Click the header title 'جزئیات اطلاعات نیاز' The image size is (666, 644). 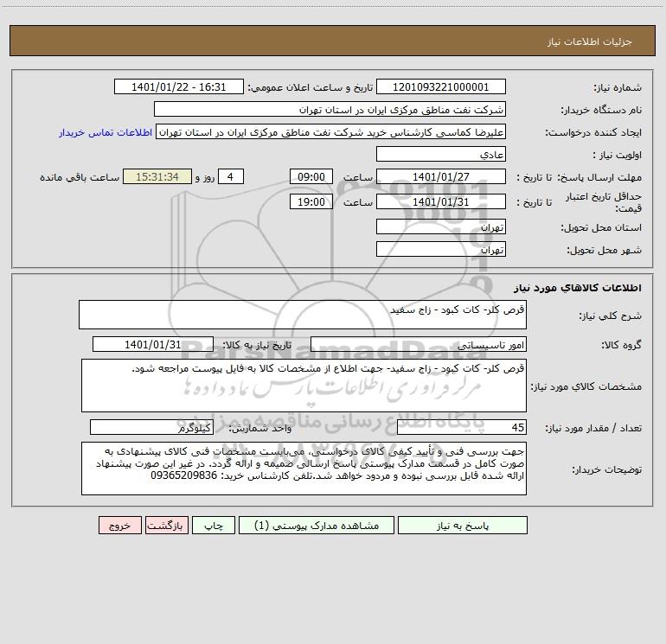coord(590,41)
